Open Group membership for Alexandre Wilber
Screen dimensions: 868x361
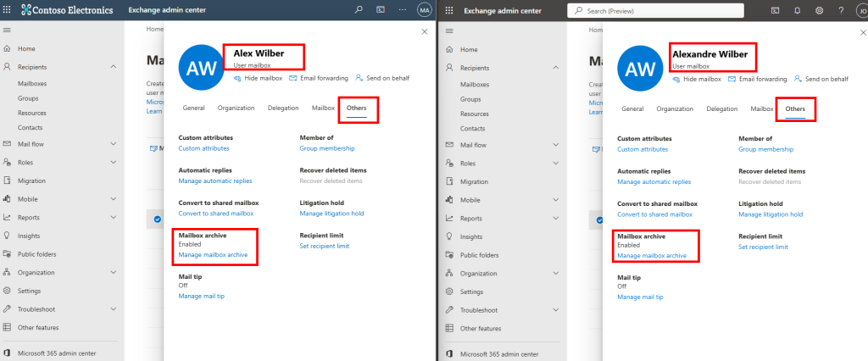point(765,149)
